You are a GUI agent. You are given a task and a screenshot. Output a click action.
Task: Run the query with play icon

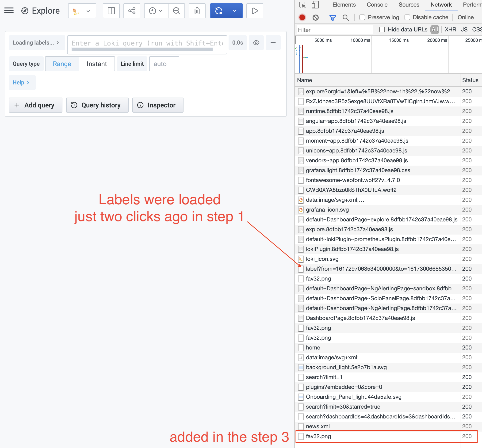[x=254, y=11]
